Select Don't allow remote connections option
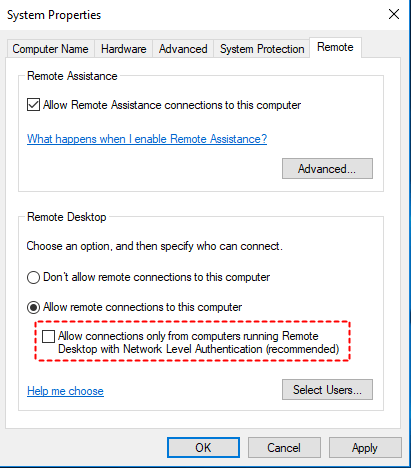Image resolution: width=411 pixels, height=468 pixels. [33, 277]
